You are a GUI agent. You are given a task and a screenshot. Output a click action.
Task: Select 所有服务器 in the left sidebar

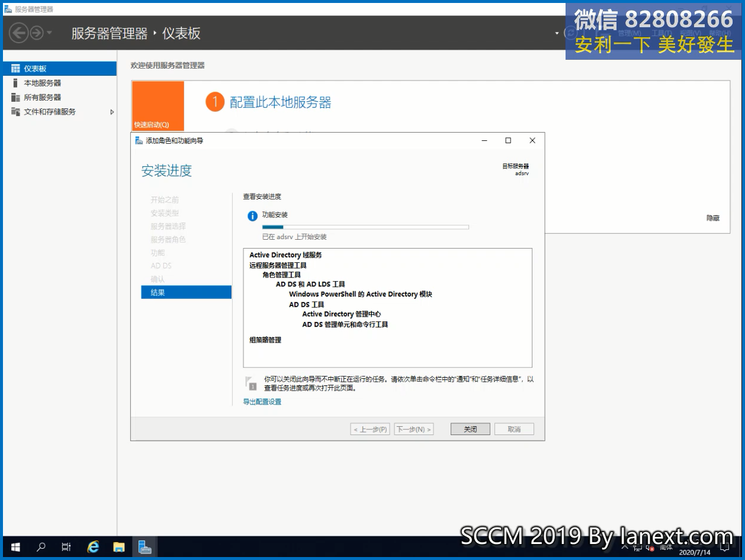60,97
